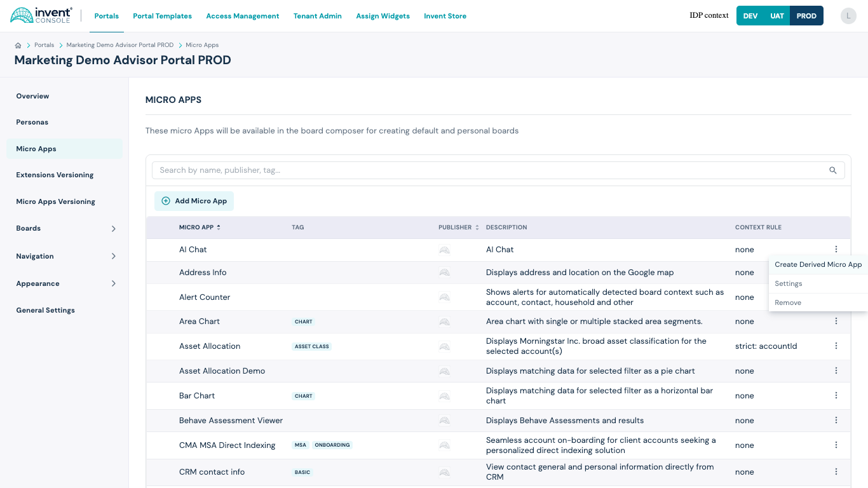Click the invent Console logo
The height and width of the screenshot is (488, 868).
coord(39,15)
